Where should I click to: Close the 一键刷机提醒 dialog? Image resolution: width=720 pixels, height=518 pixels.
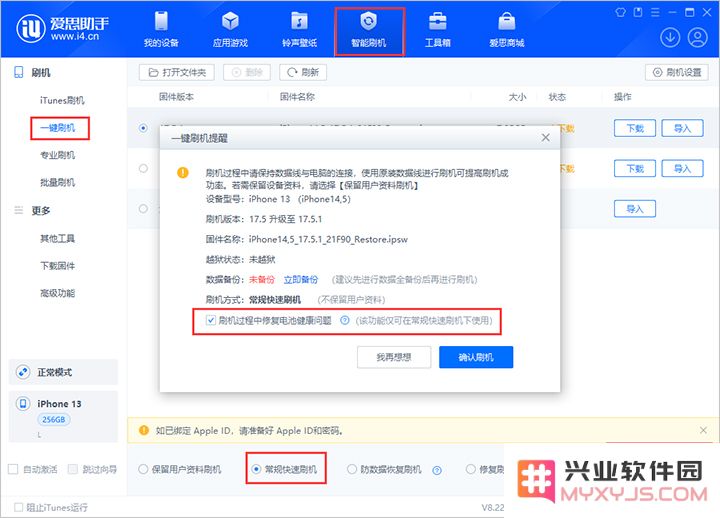(546, 138)
